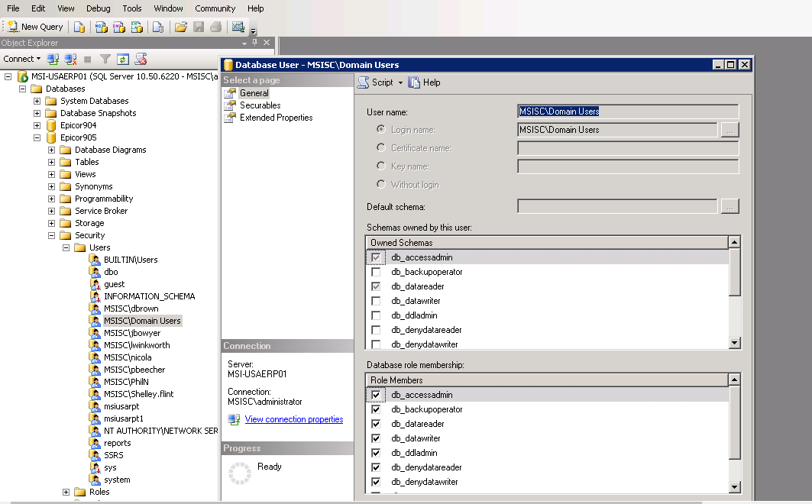Collapse the Epicor905 database node
The width and height of the screenshot is (812, 504).
point(37,137)
